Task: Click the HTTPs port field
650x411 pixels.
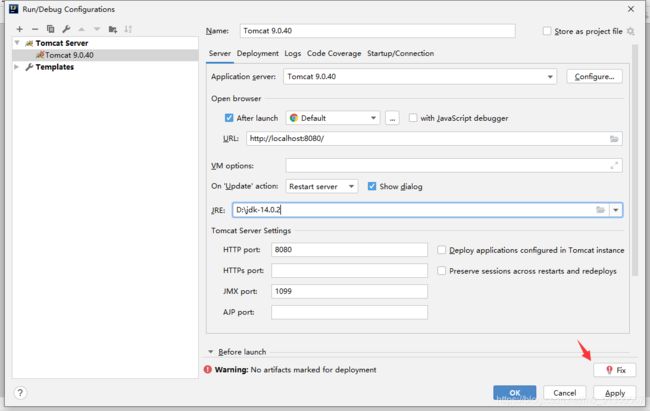Action: click(349, 270)
